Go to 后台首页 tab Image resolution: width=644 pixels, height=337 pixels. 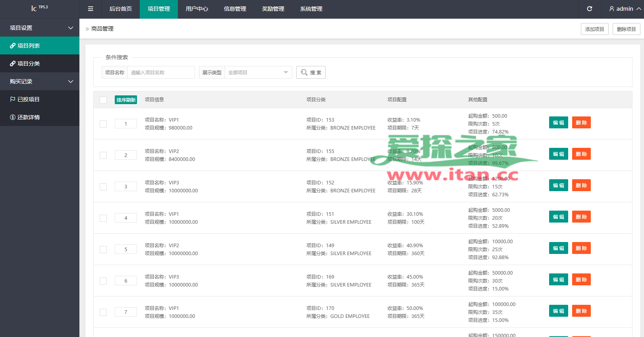tap(121, 9)
